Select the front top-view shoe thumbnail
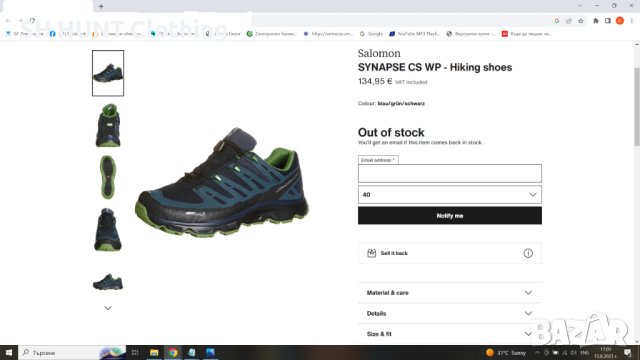This screenshot has width=640, height=360. (108, 229)
